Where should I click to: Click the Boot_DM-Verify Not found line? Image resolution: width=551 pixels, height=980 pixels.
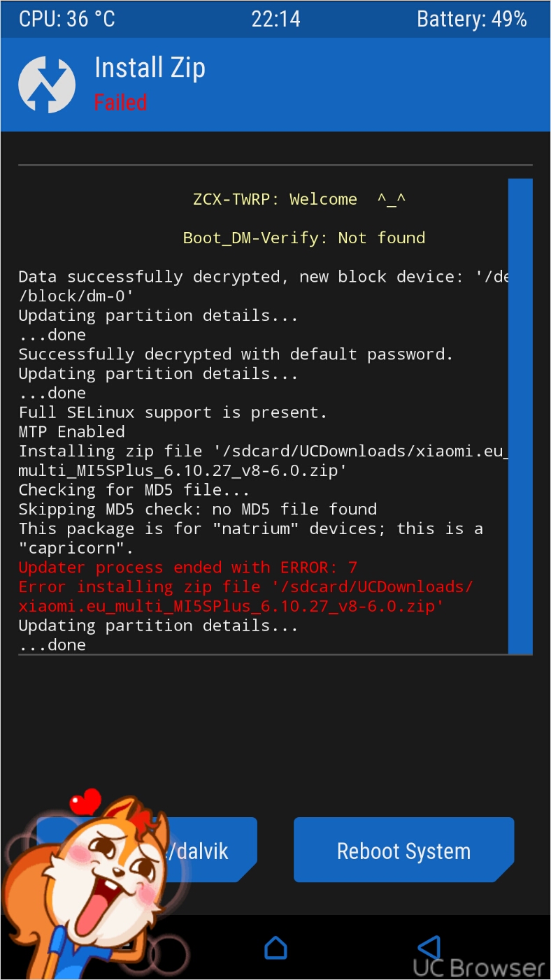coord(304,238)
